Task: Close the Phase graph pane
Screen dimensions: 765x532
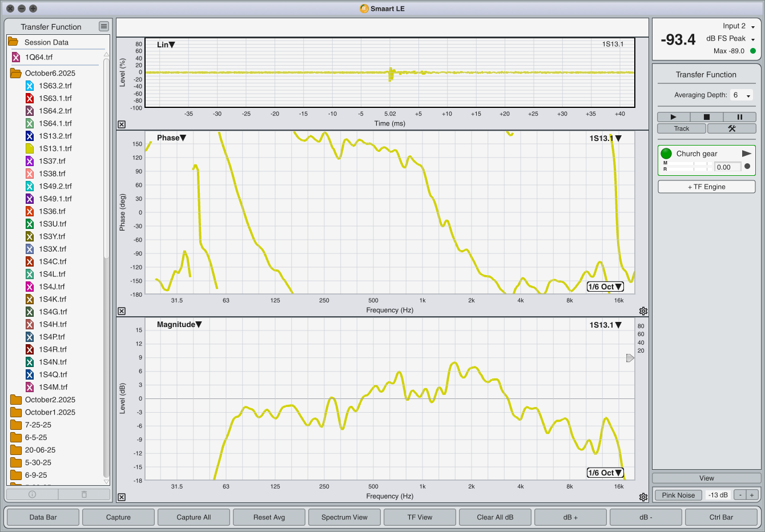Action: [x=122, y=311]
